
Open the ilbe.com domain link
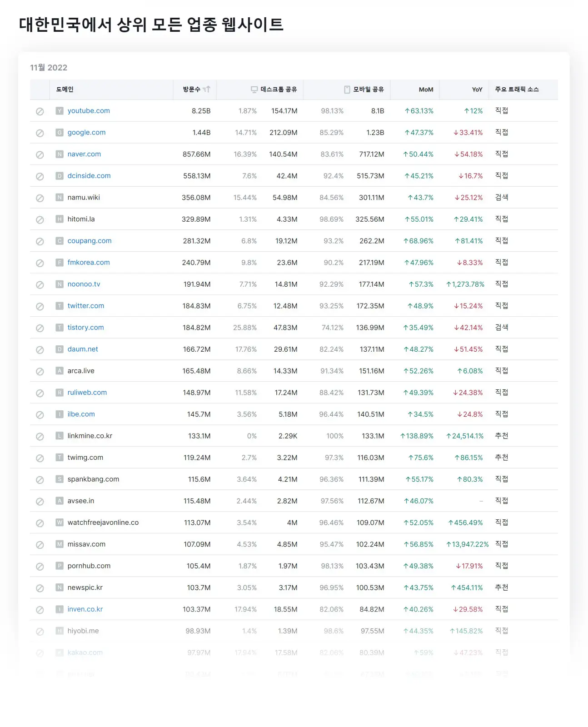pos(81,414)
